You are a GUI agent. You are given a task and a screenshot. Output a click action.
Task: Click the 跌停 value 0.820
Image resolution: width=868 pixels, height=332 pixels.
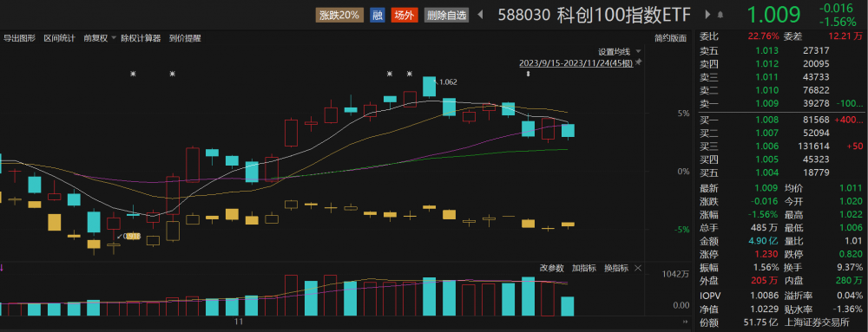(851, 255)
